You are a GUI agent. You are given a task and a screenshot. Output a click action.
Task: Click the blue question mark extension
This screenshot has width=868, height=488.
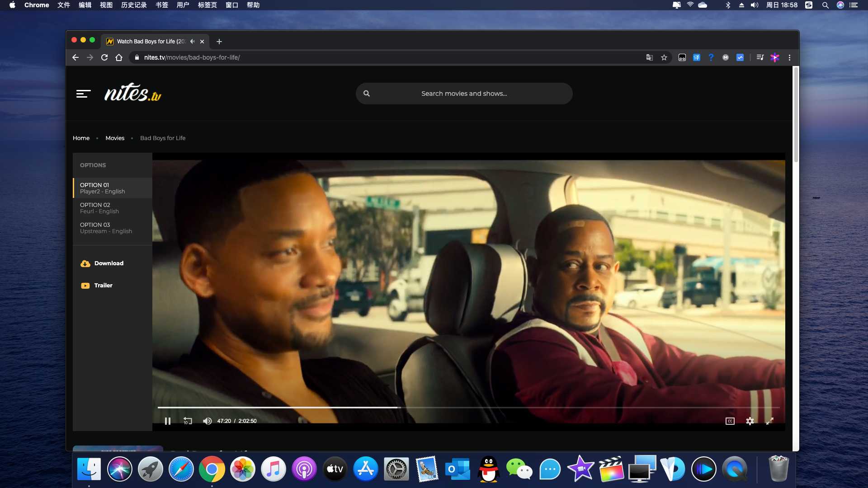point(711,57)
